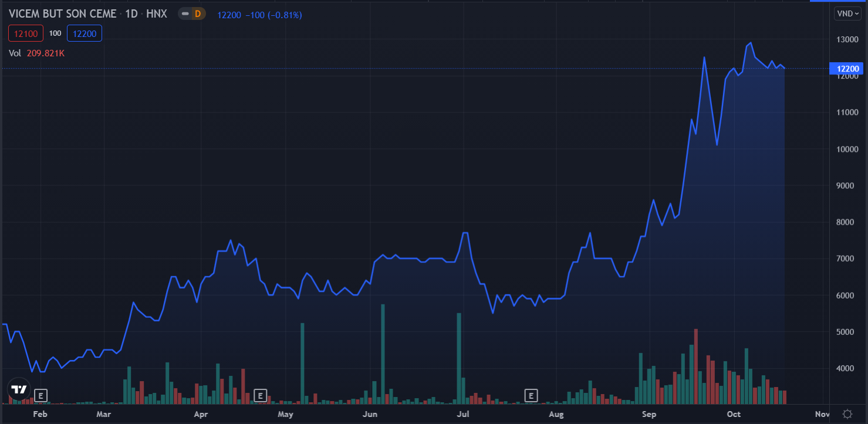Click the HNX exchange label
This screenshot has width=868, height=424.
point(157,14)
